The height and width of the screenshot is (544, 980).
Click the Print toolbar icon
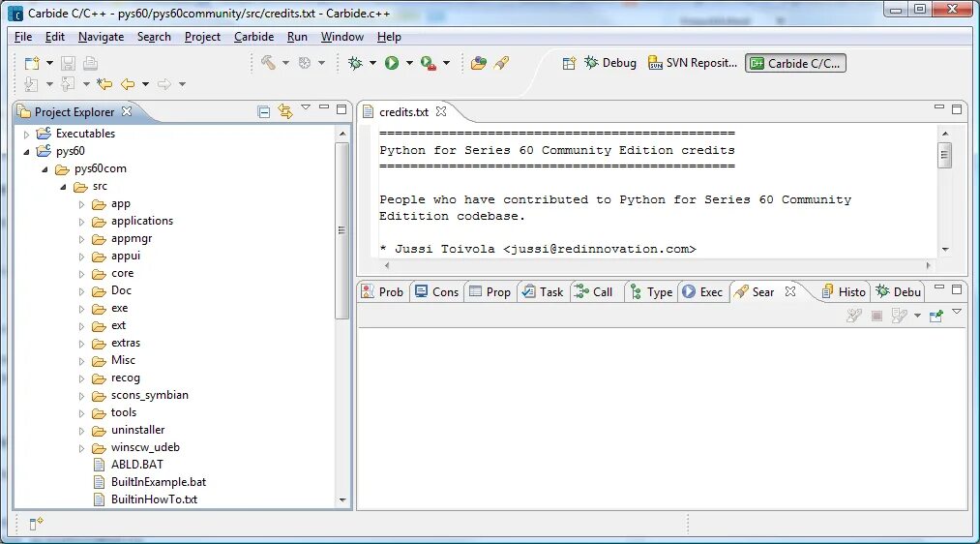coord(90,63)
